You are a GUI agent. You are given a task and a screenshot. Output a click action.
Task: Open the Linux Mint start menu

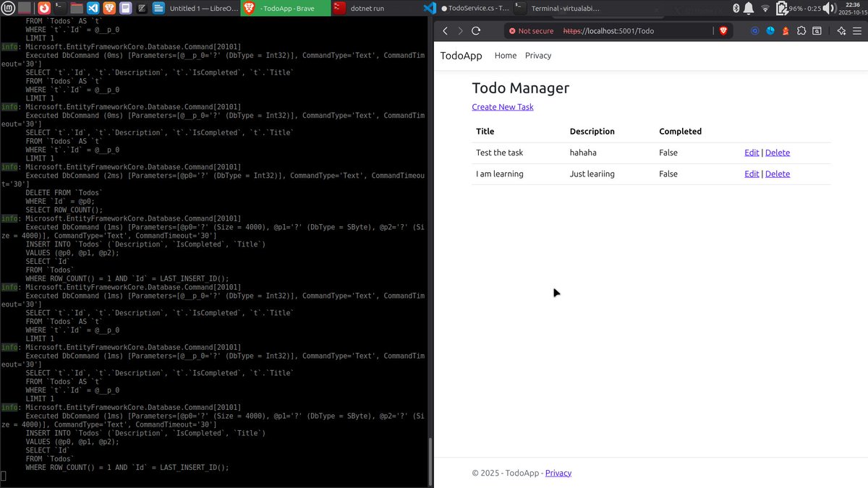click(7, 9)
